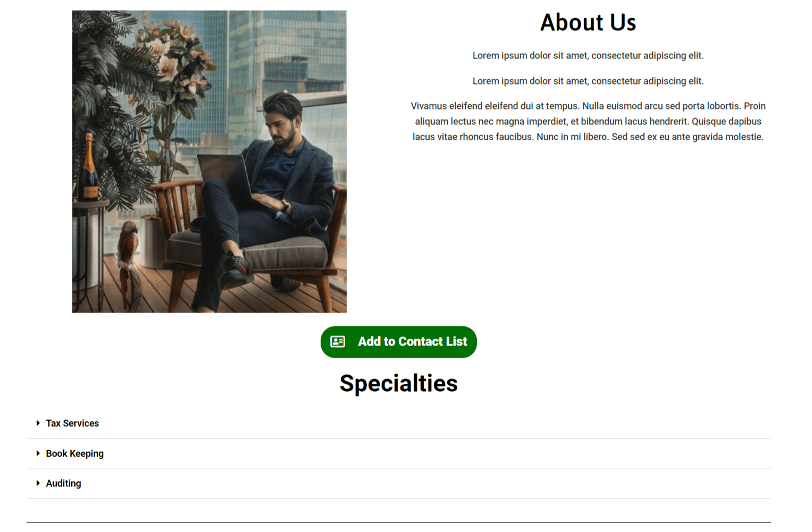
Task: Click the dark horizontal divider below Auditing
Action: (399, 522)
